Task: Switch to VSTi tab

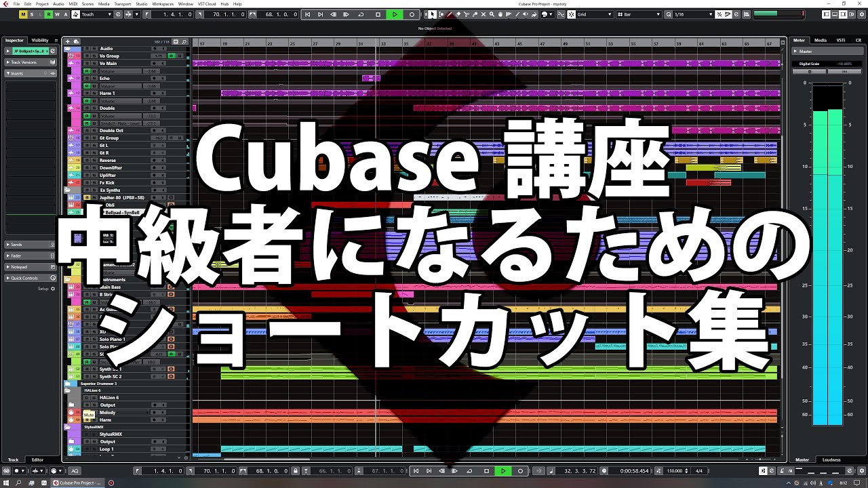Action: tap(841, 40)
